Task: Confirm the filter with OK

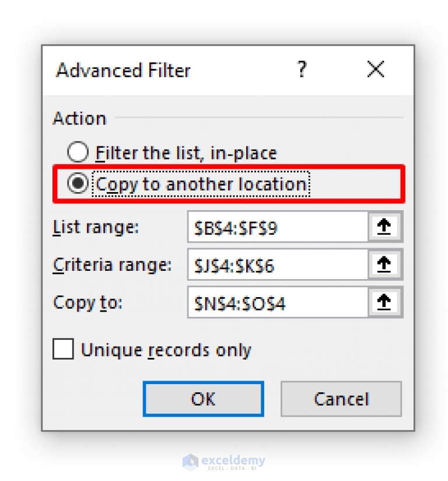Action: [x=203, y=399]
